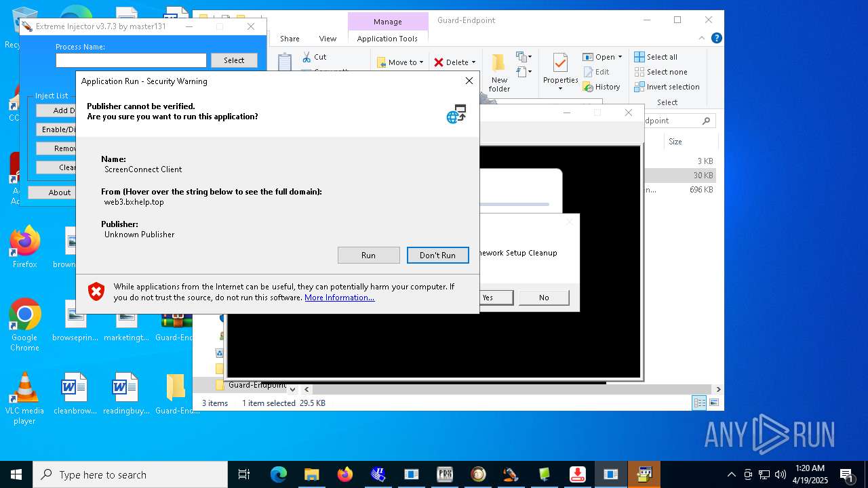Open File Explorer from the taskbar

tap(311, 474)
